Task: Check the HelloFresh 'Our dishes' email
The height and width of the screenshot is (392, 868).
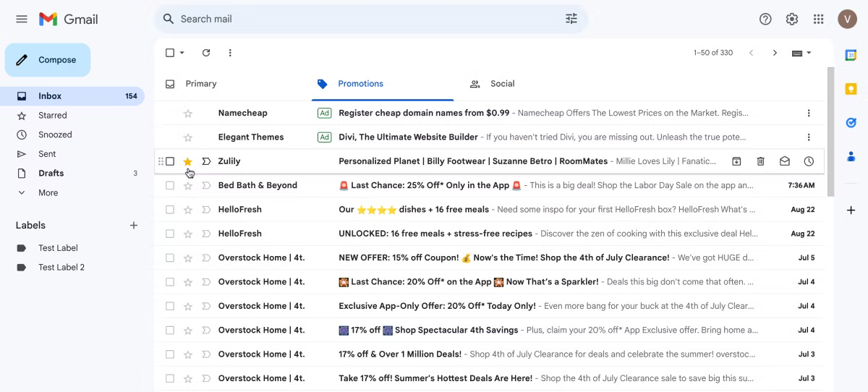Action: tap(170, 210)
